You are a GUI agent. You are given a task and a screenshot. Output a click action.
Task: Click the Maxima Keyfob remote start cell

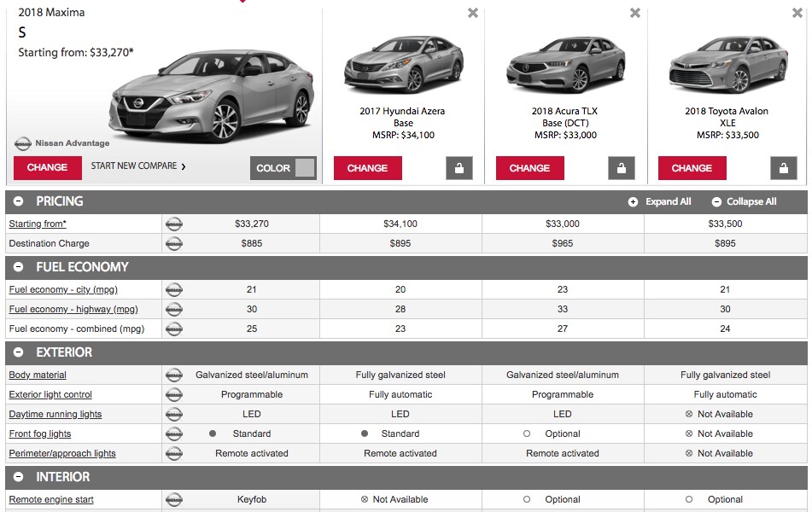click(x=252, y=499)
